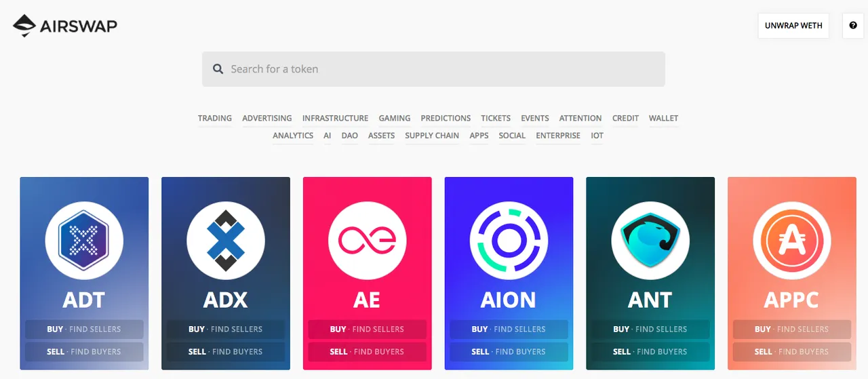Filter by Advertising category
This screenshot has height=379, width=868.
[267, 118]
